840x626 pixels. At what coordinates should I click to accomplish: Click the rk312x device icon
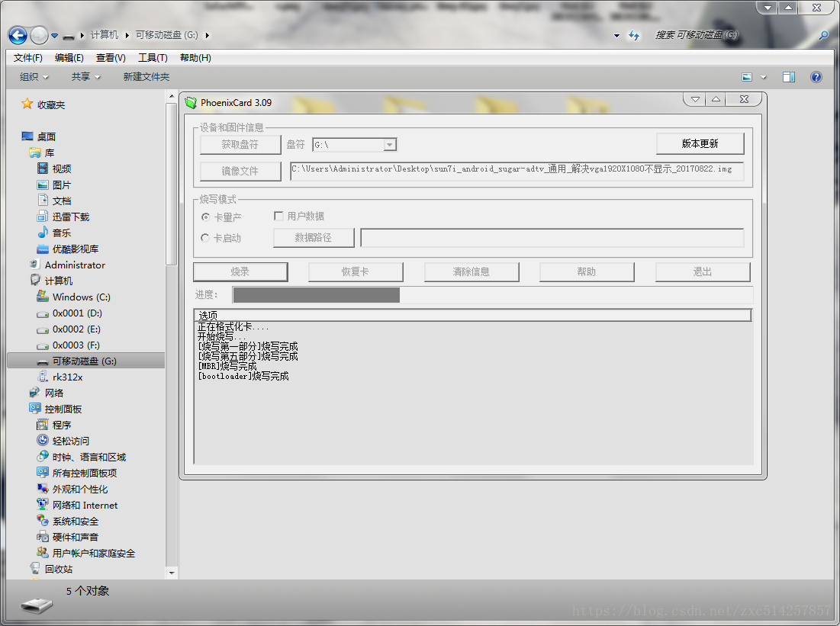tap(43, 377)
